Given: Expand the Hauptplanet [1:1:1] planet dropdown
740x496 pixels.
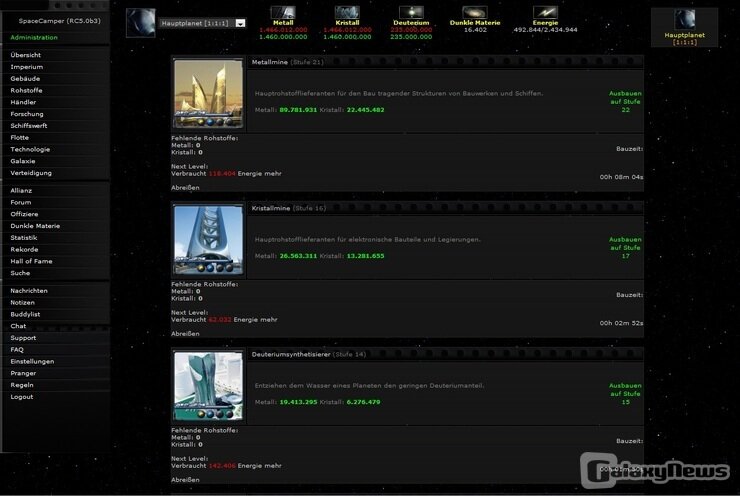Looking at the screenshot, I should [x=240, y=23].
